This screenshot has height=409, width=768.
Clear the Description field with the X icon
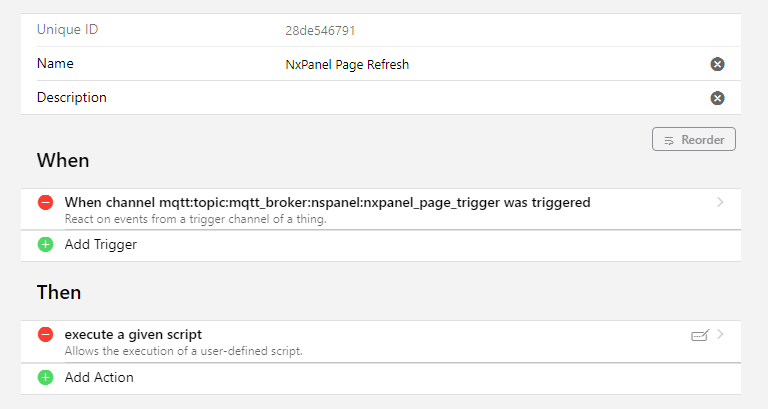coord(717,98)
